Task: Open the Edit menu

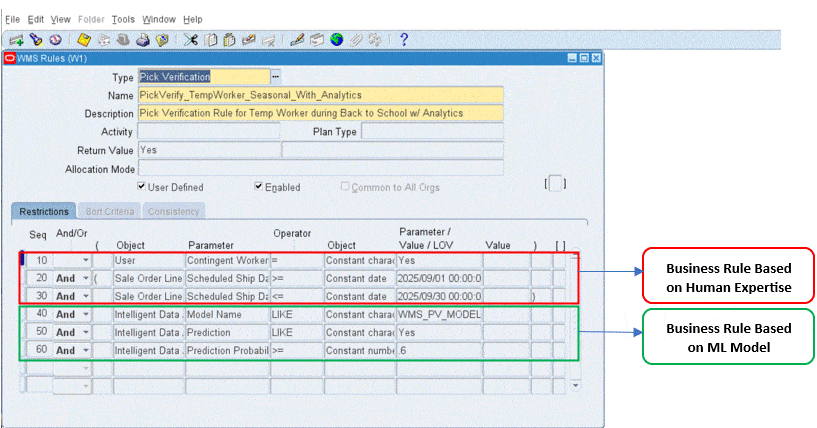Action: tap(35, 19)
